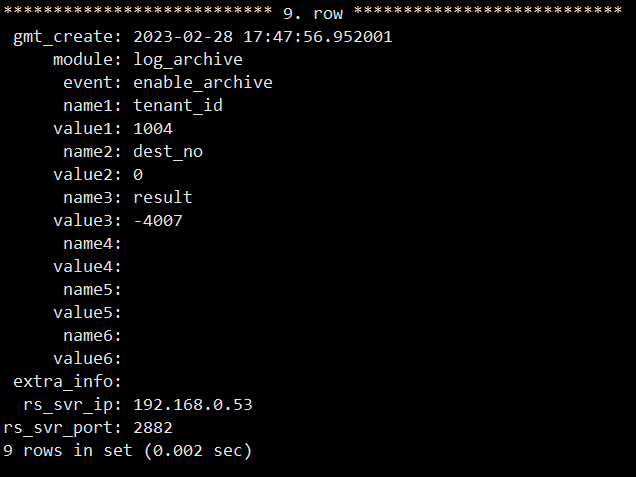Click the rs_svr_port value 2882

153,428
